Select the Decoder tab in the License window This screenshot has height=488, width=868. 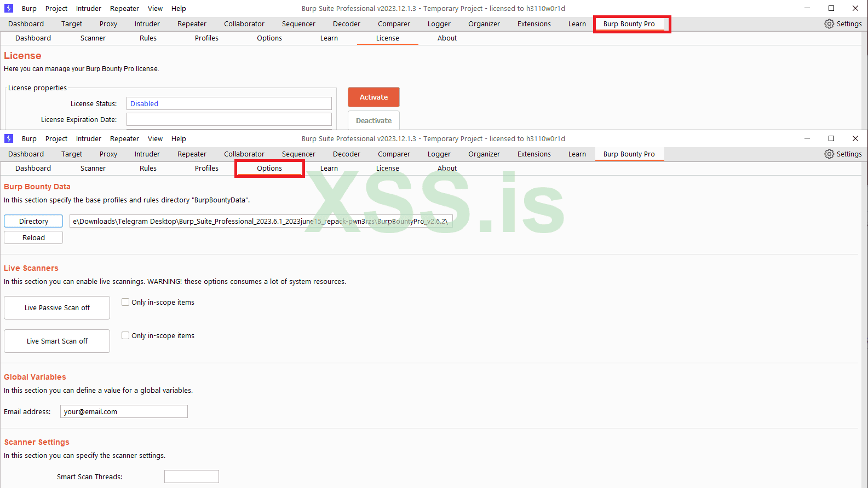pos(347,24)
